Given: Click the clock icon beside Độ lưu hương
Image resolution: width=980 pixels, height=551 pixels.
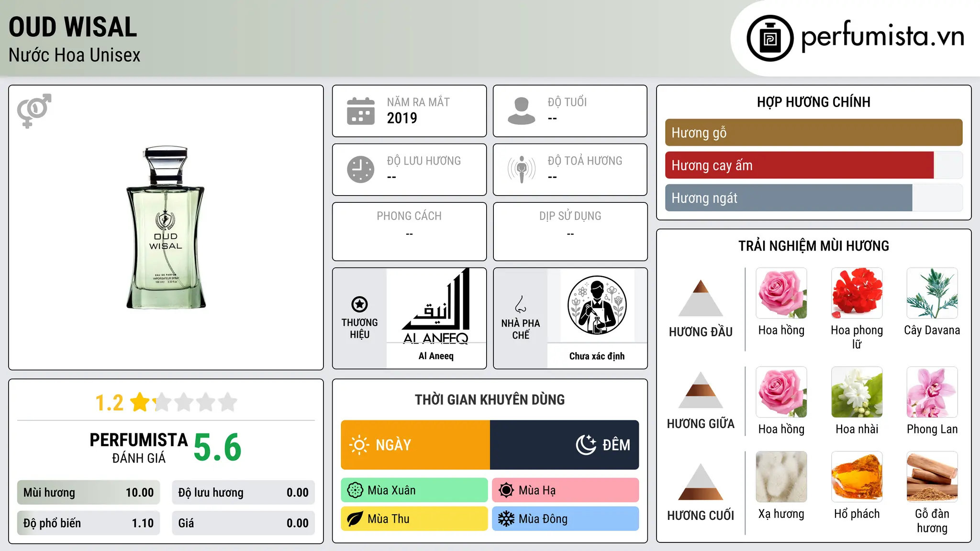Looking at the screenshot, I should [361, 169].
